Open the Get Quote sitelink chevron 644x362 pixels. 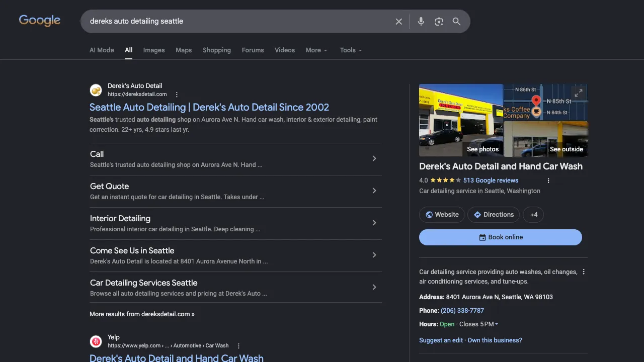point(374,191)
